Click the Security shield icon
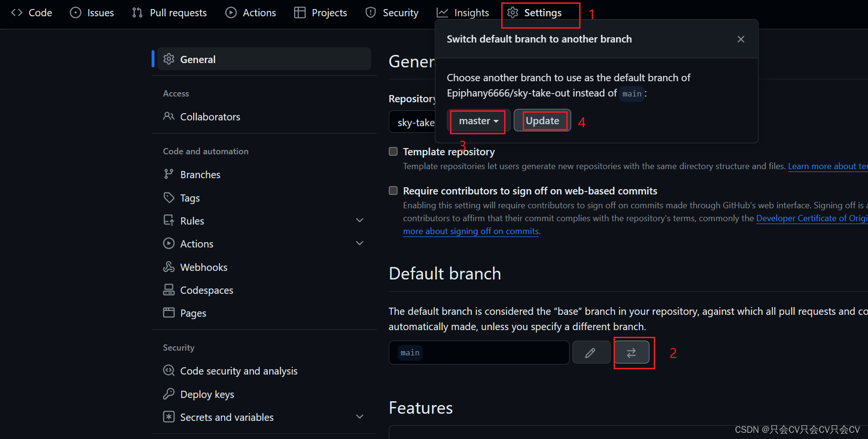 click(371, 13)
